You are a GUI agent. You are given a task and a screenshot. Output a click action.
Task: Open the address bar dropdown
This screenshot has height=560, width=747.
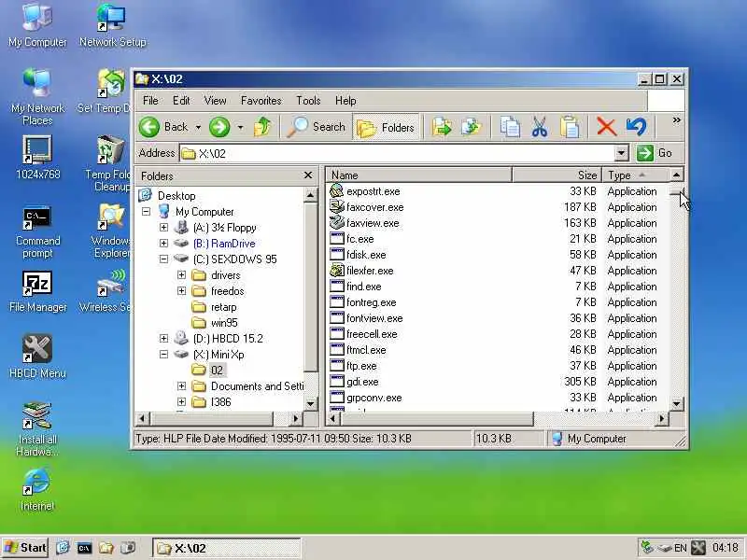(621, 153)
